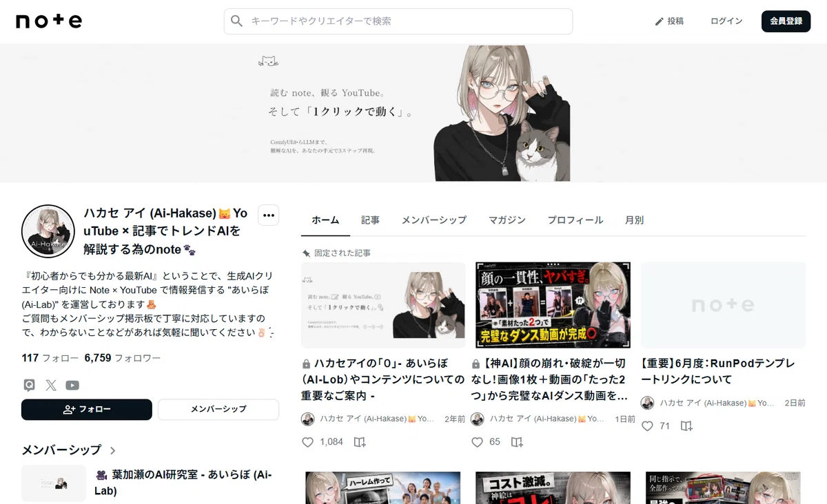
Task: Switch to the 記事 tab
Action: 370,220
